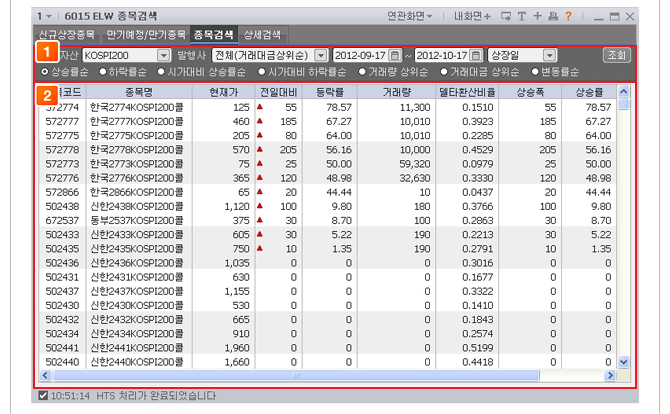The height and width of the screenshot is (414, 670).
Task: Click the 등락률 column header
Action: tap(330, 91)
